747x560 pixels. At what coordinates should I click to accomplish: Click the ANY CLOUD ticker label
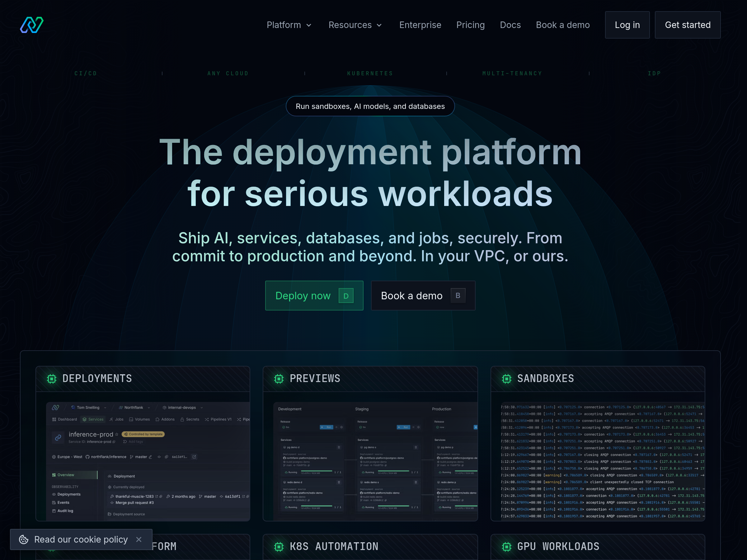click(228, 73)
